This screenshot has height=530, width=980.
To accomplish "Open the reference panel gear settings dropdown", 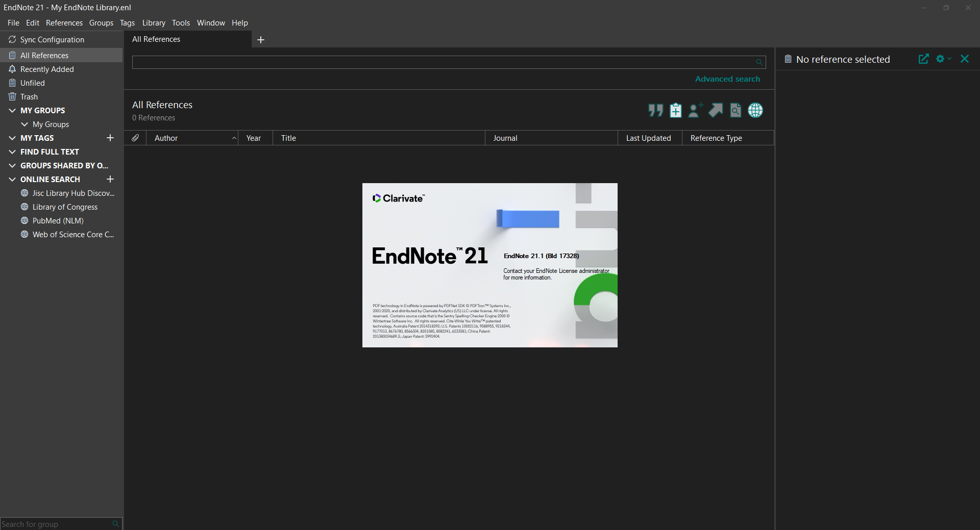I will point(943,59).
